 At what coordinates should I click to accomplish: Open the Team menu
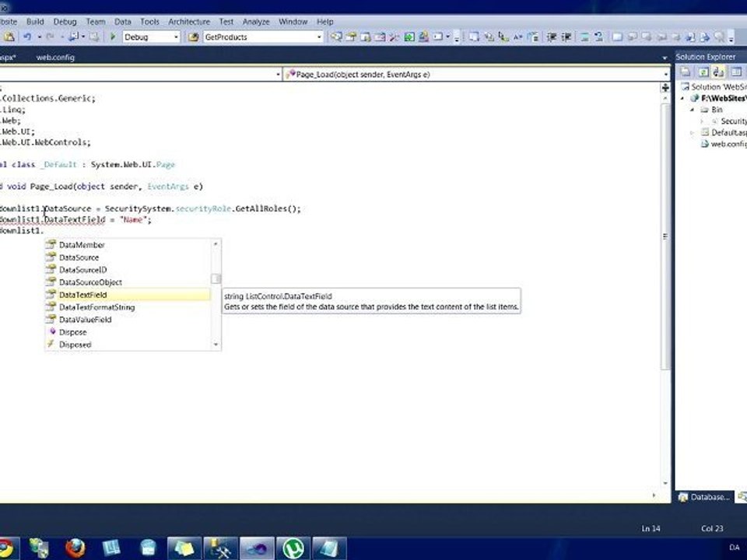[x=96, y=22]
